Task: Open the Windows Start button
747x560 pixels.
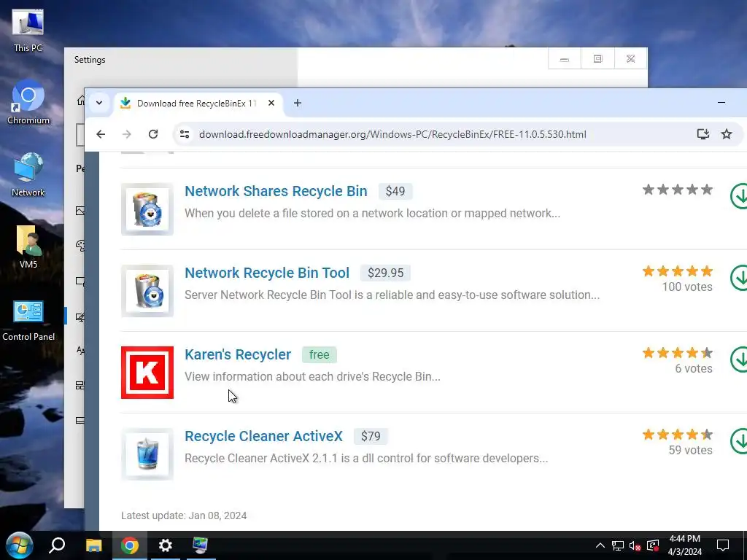Action: click(19, 545)
